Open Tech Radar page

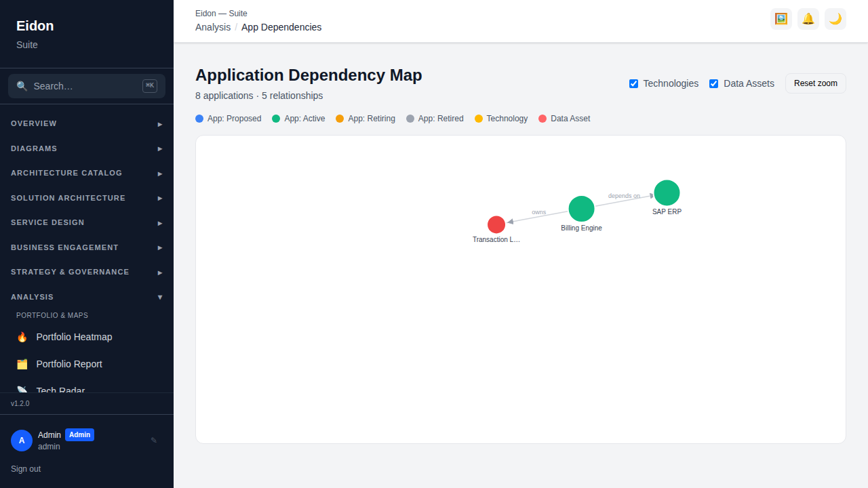click(87, 388)
